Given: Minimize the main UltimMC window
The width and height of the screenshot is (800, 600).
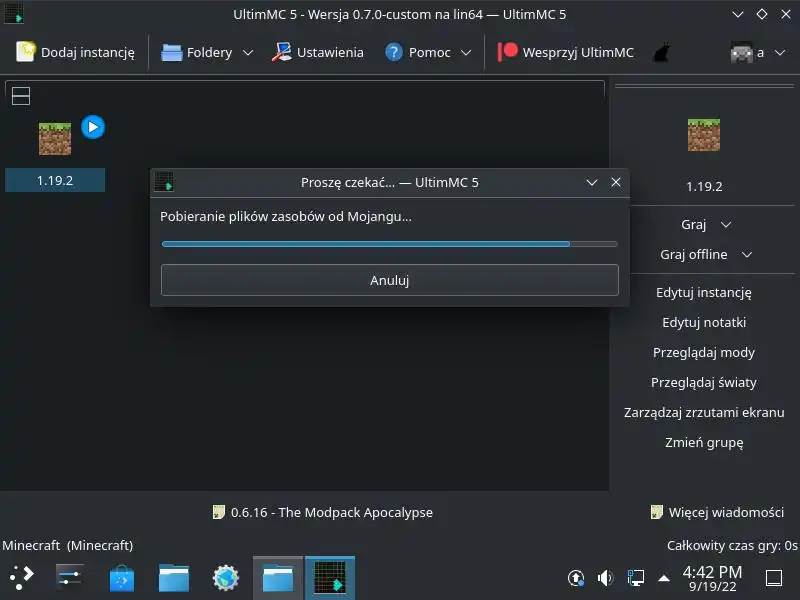Looking at the screenshot, I should pyautogui.click(x=738, y=14).
